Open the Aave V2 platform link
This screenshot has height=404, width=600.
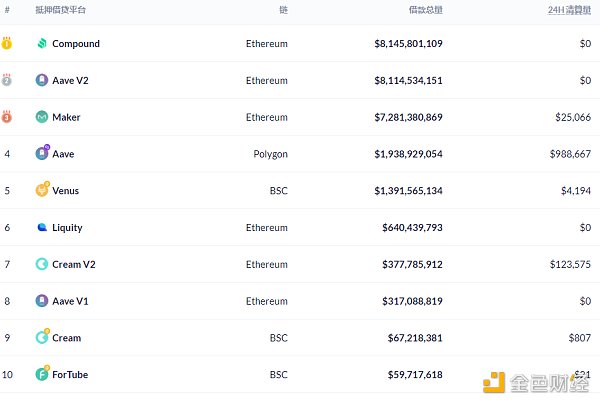[71, 80]
